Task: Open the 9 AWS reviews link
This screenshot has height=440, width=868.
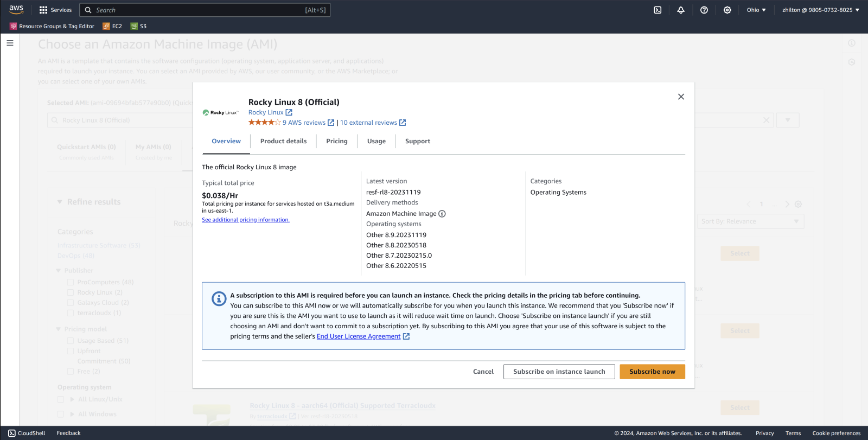Action: pyautogui.click(x=304, y=123)
